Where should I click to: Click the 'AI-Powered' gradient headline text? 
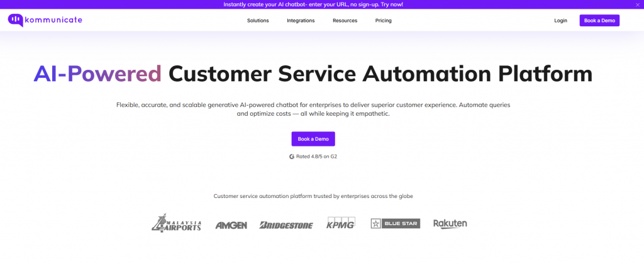pos(97,74)
